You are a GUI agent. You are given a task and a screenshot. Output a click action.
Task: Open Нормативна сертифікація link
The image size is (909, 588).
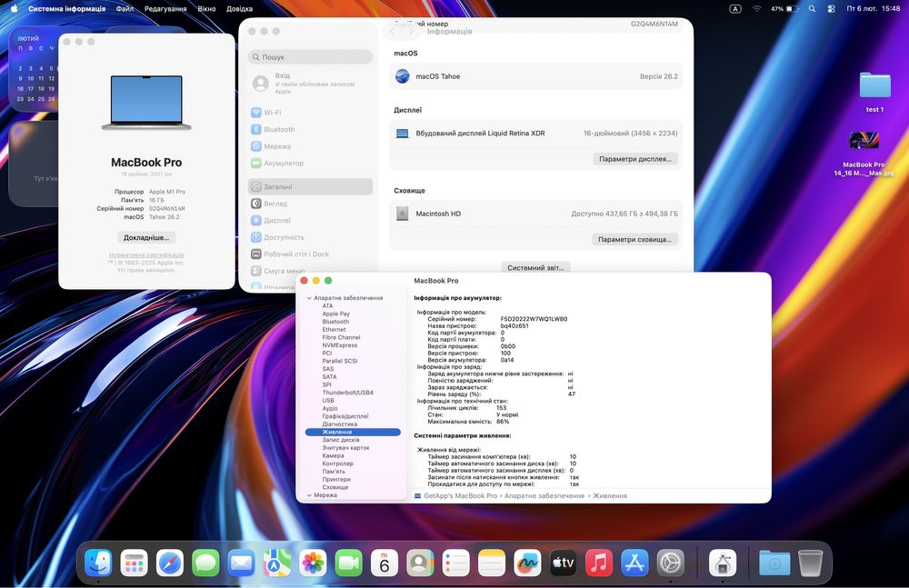146,255
